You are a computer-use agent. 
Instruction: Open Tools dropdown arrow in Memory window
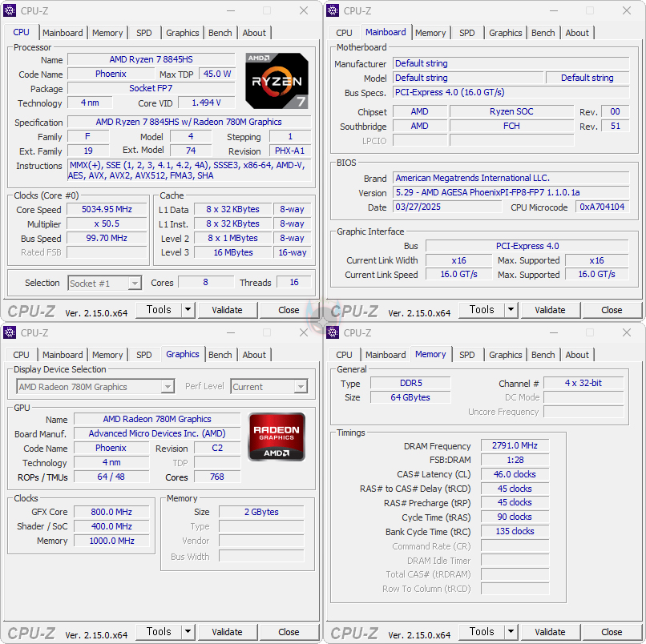click(x=511, y=632)
